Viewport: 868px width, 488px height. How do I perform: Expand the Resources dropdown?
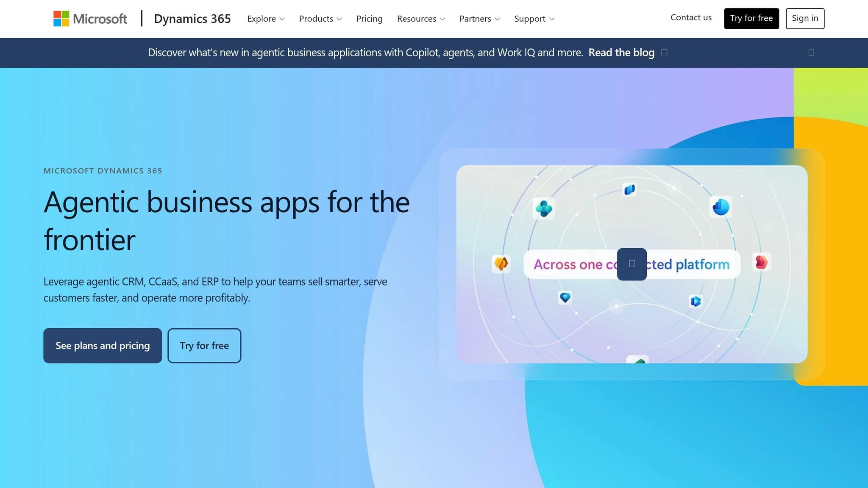click(x=421, y=19)
